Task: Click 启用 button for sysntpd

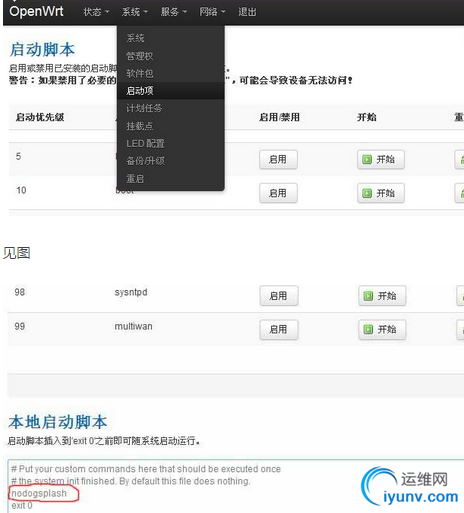Action: click(279, 296)
